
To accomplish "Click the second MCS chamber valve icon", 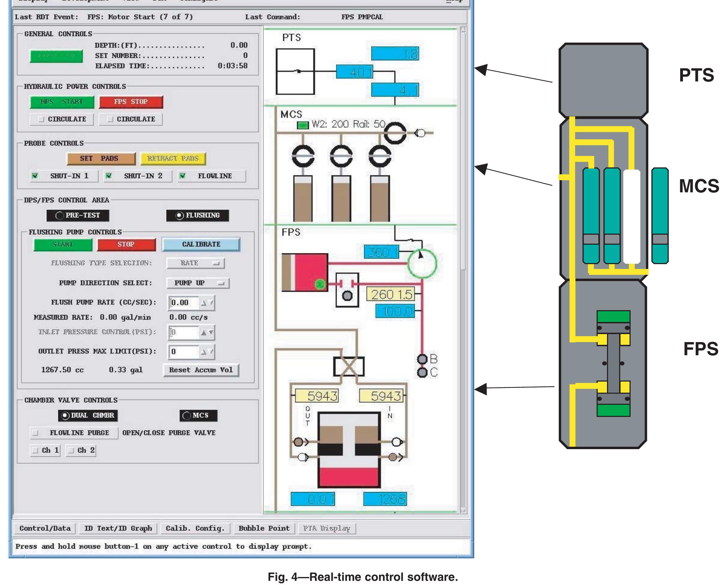I will click(x=341, y=156).
